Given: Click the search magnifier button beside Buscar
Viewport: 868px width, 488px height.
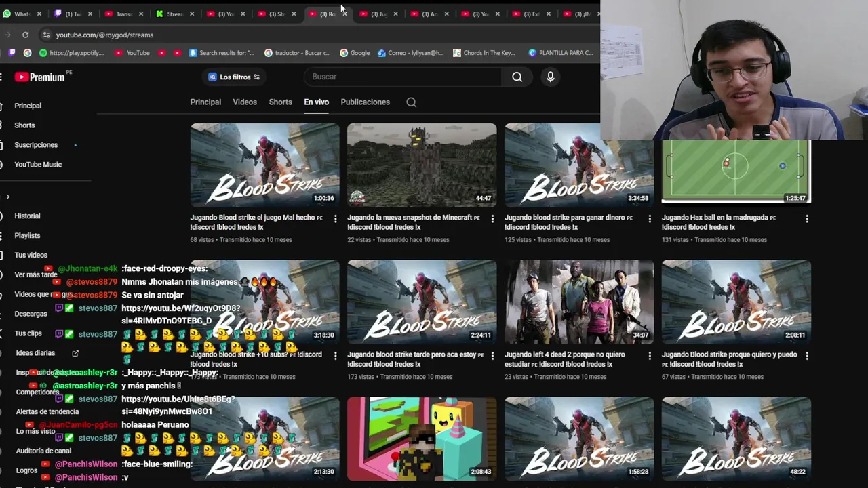Looking at the screenshot, I should 517,77.
